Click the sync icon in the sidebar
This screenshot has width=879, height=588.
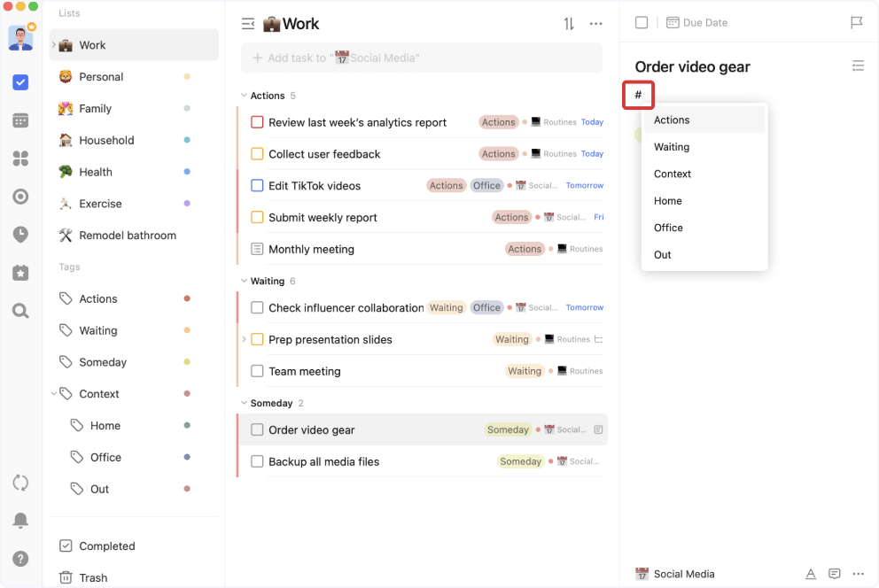point(20,483)
